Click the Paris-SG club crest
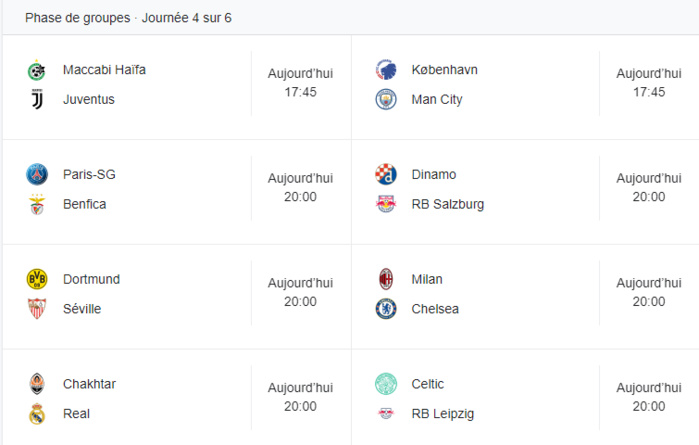This screenshot has height=445, width=699. (x=37, y=174)
